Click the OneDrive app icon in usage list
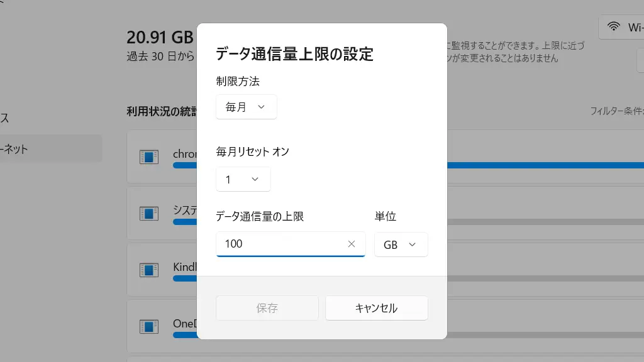This screenshot has height=362, width=644. pyautogui.click(x=148, y=327)
